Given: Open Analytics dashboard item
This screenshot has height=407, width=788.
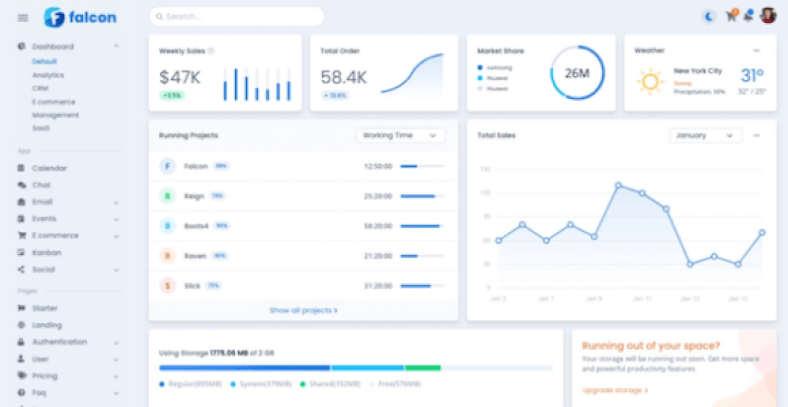Looking at the screenshot, I should [x=48, y=75].
